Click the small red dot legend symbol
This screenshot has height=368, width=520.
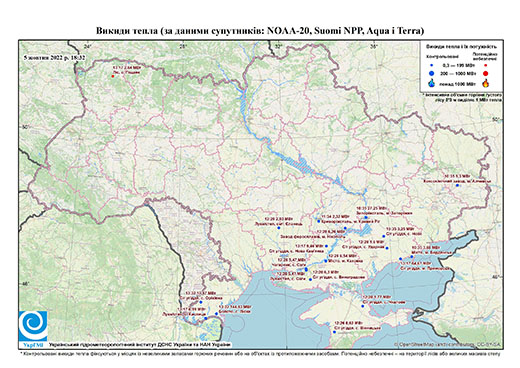coord(485,66)
